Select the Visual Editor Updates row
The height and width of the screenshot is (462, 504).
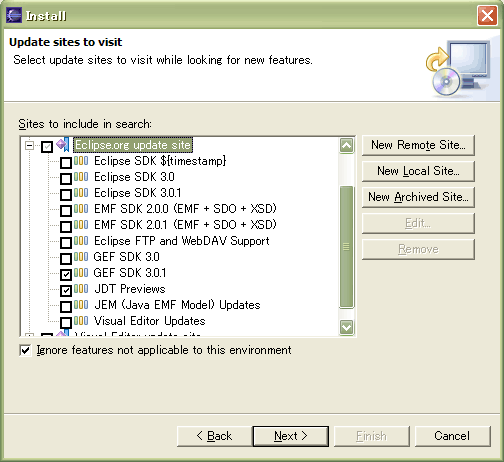[150, 321]
